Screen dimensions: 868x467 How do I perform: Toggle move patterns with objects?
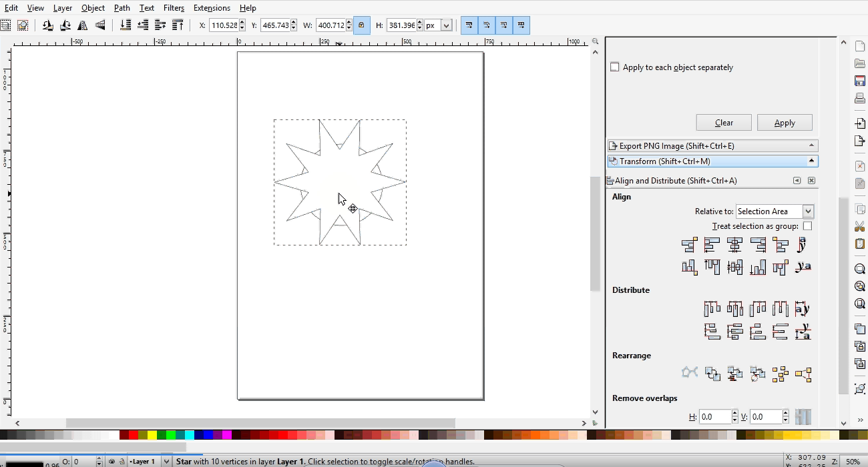point(521,25)
